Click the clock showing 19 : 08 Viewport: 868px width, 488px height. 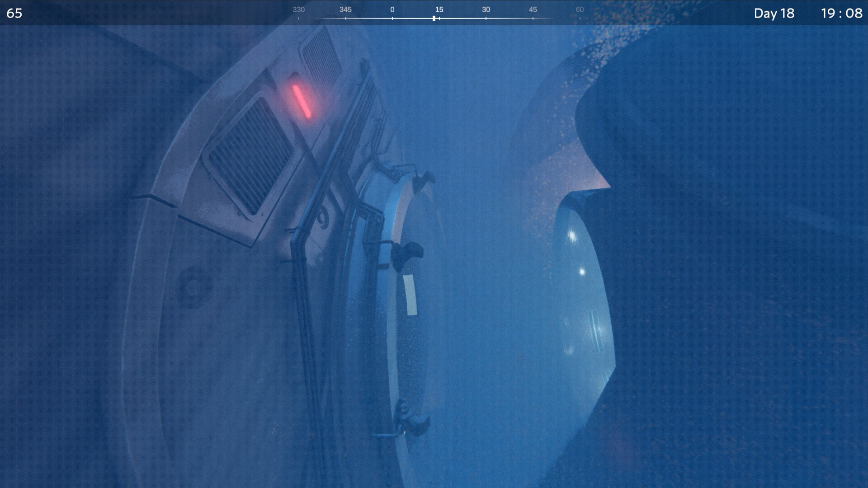tap(841, 13)
